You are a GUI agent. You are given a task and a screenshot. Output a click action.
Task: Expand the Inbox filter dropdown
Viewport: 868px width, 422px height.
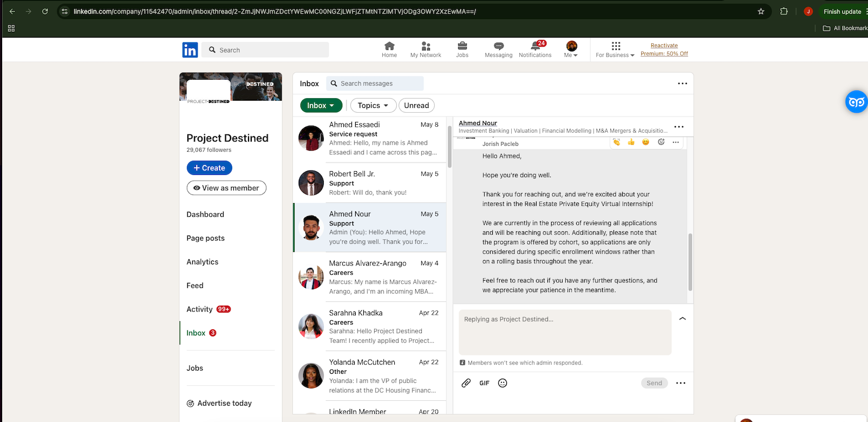tap(322, 106)
